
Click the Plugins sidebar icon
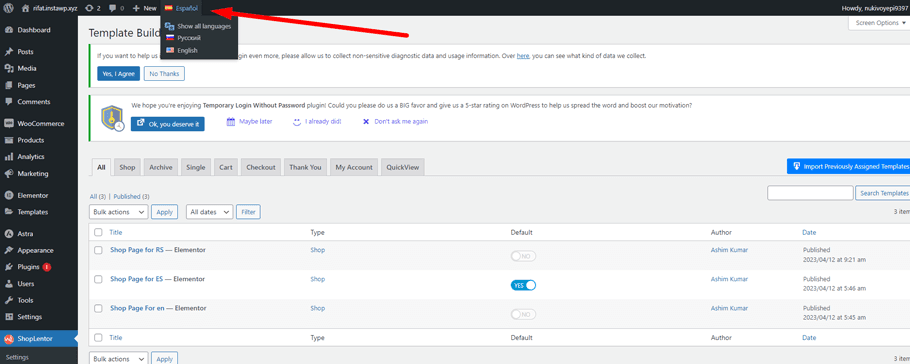[9, 267]
